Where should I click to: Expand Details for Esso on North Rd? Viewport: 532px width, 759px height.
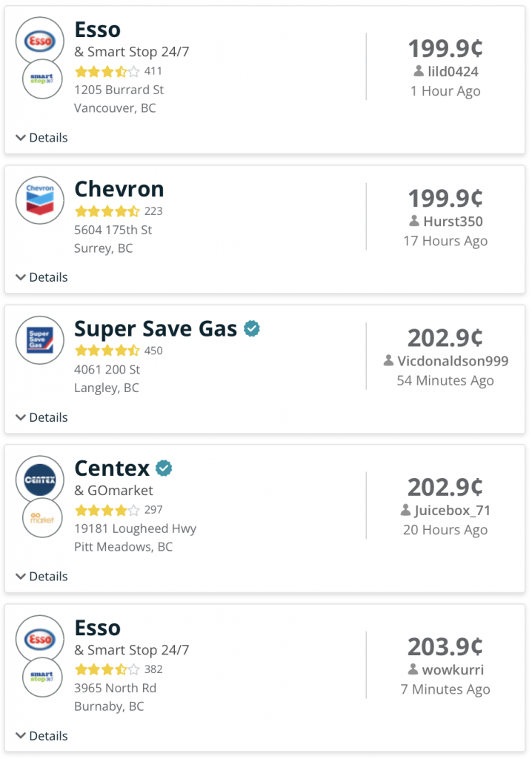[41, 736]
